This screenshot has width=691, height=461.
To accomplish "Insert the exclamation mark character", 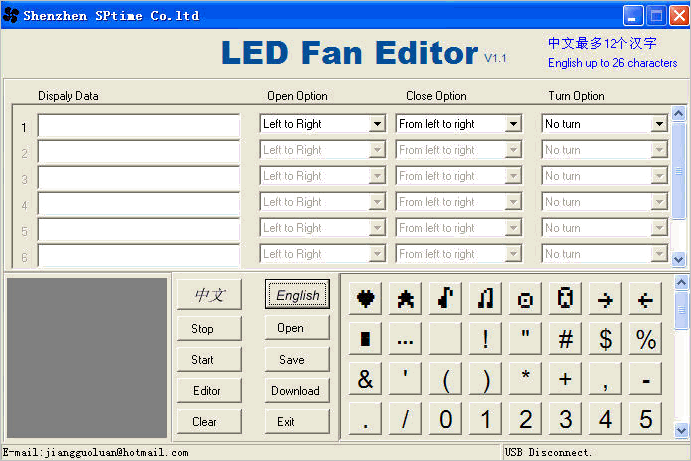I will pos(486,338).
